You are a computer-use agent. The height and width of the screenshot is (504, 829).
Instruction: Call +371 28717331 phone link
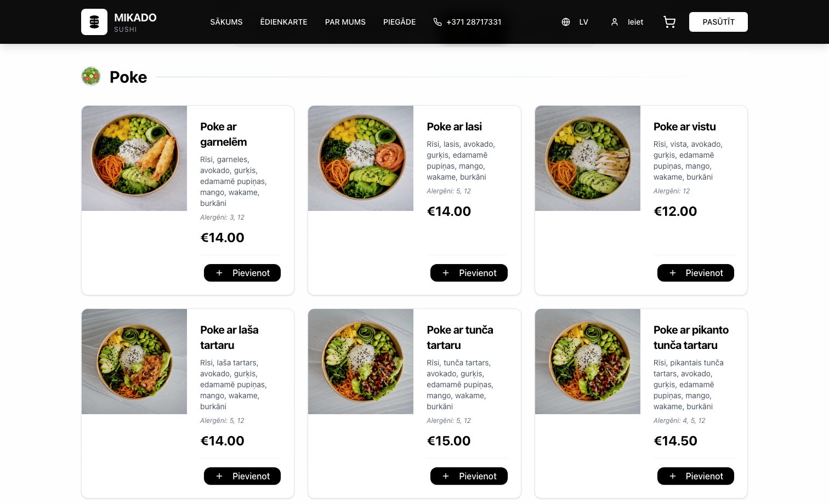[x=474, y=22]
